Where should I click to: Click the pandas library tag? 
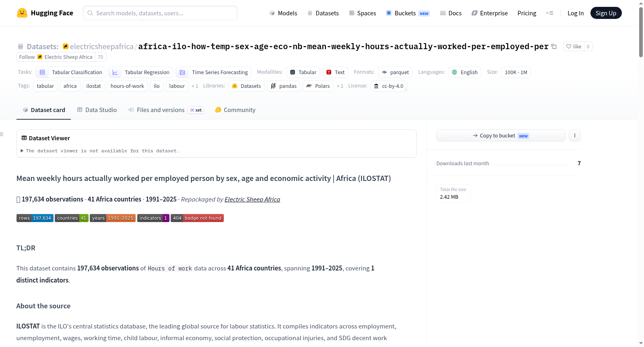click(284, 86)
